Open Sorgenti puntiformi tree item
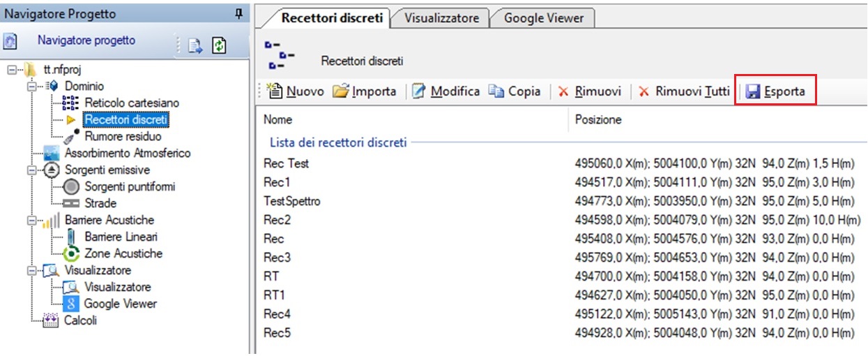Viewport: 868px width, 356px height. [129, 187]
